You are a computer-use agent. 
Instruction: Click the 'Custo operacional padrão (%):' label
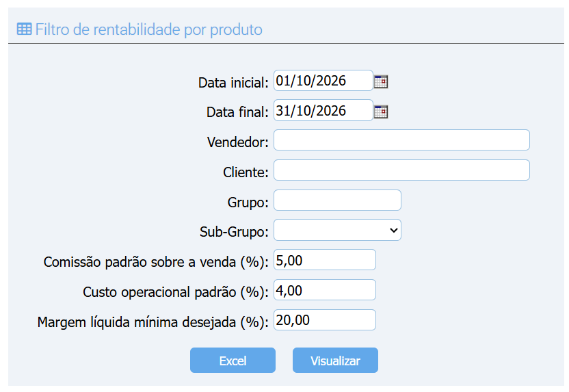(x=176, y=292)
